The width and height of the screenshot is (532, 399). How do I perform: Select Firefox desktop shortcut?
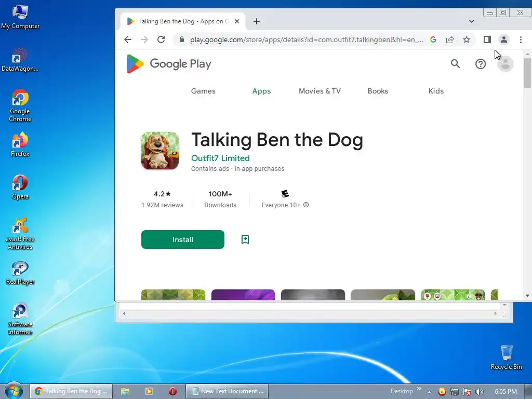20,144
